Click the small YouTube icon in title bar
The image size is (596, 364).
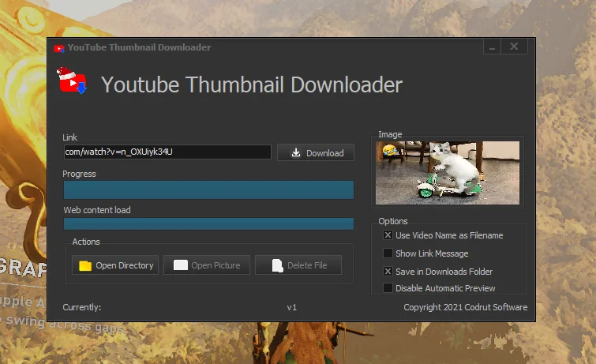59,48
